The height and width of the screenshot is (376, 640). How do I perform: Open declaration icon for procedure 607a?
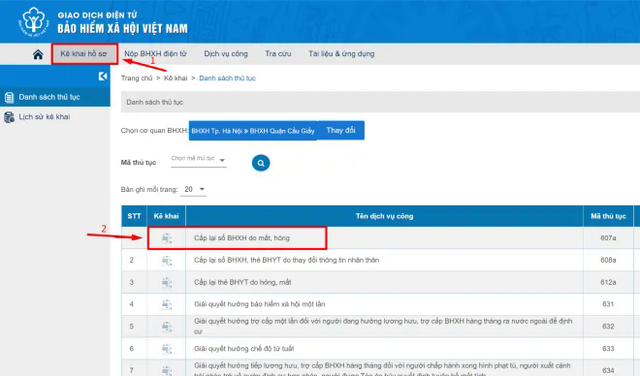[167, 238]
